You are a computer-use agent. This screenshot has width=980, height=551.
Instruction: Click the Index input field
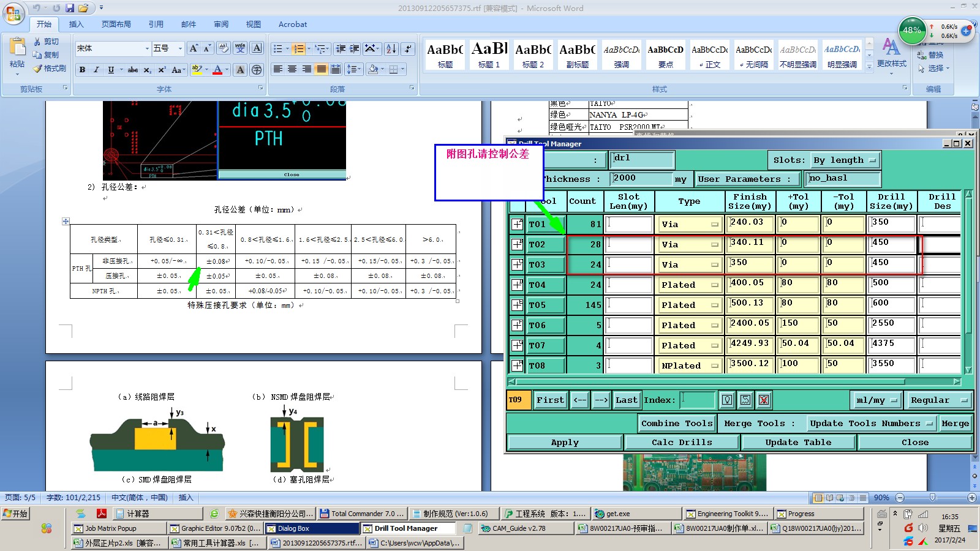(x=698, y=400)
